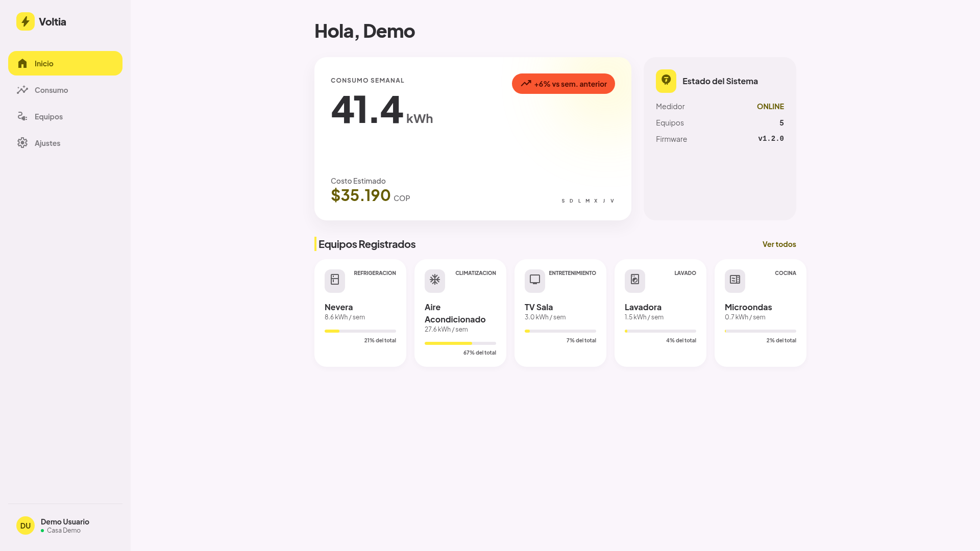Image resolution: width=980 pixels, height=551 pixels.
Task: Click the DU user avatar
Action: click(x=26, y=525)
